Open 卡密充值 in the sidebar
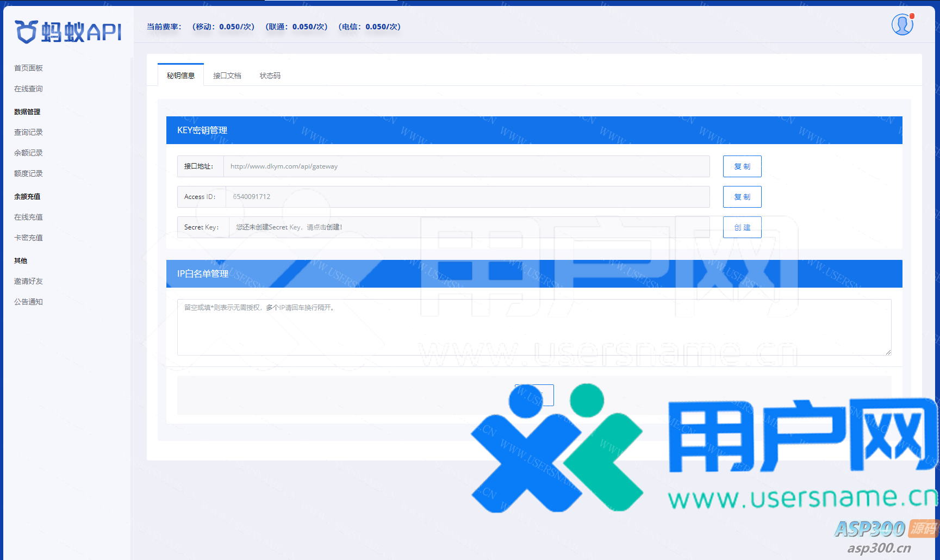Image resolution: width=940 pixels, height=560 pixels. 28,238
